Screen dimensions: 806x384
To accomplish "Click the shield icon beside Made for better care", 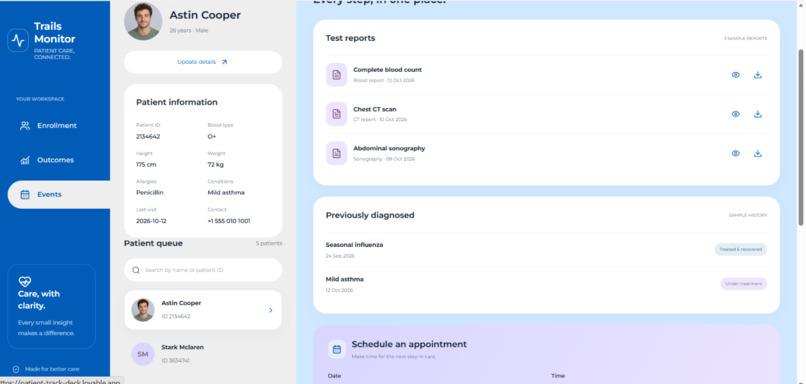I will pyautogui.click(x=16, y=369).
